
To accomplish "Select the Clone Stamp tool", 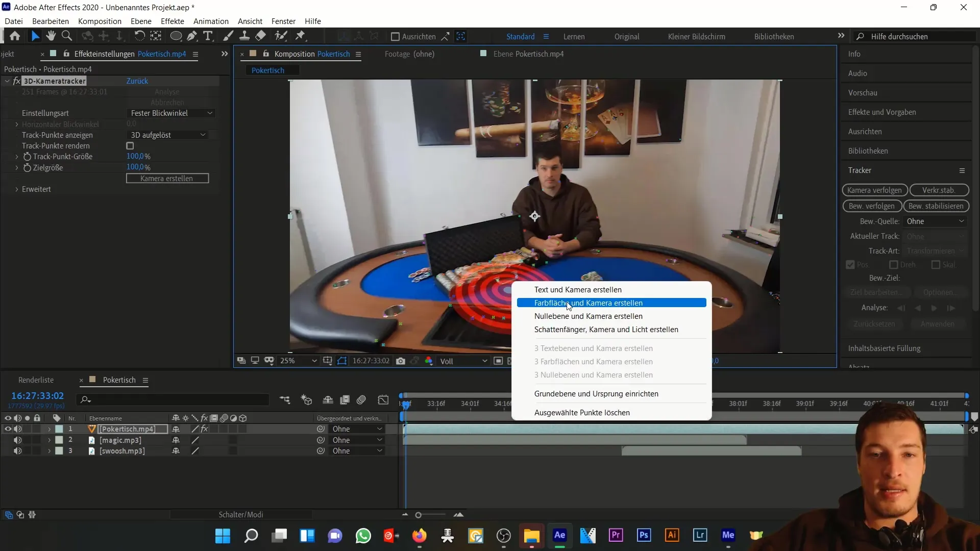I will click(x=244, y=36).
